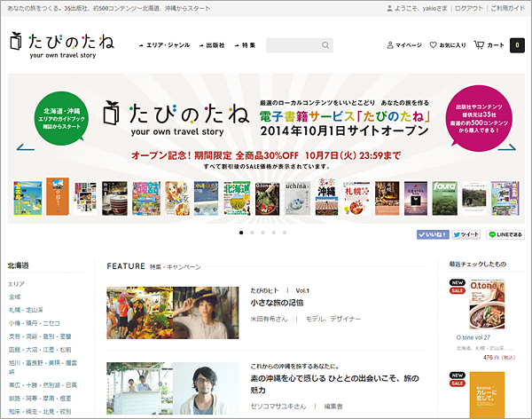Select 札幌・定山渓 area link

coord(26,310)
